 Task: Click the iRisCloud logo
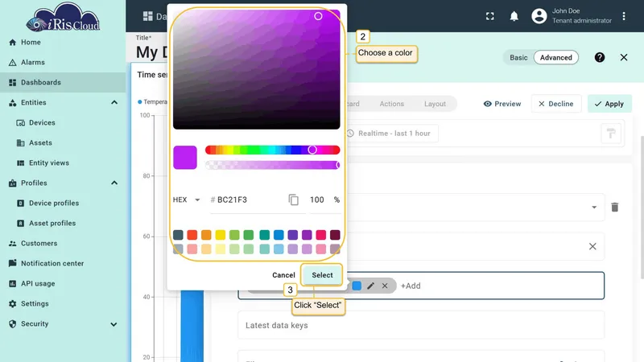click(x=63, y=17)
